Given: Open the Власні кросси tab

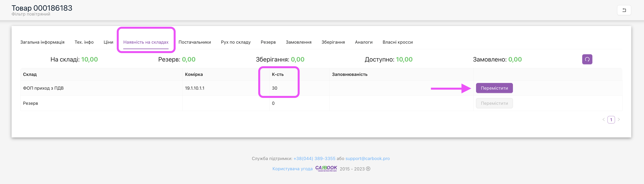Looking at the screenshot, I should [398, 42].
